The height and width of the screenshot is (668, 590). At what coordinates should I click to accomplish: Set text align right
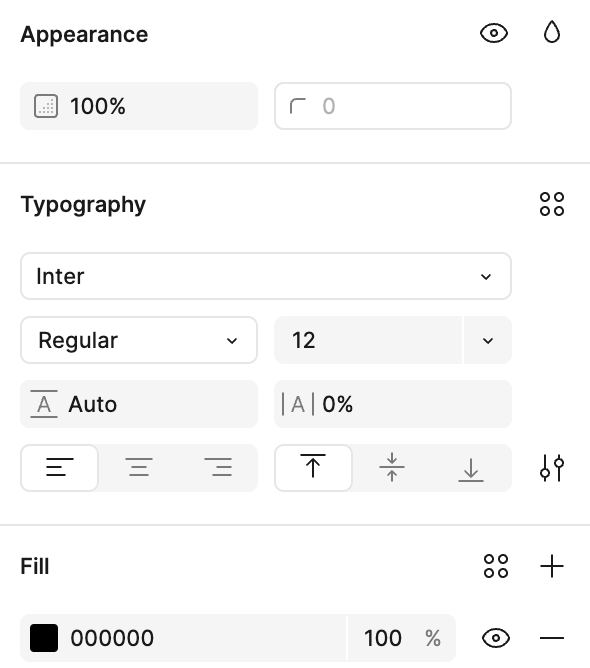click(218, 468)
